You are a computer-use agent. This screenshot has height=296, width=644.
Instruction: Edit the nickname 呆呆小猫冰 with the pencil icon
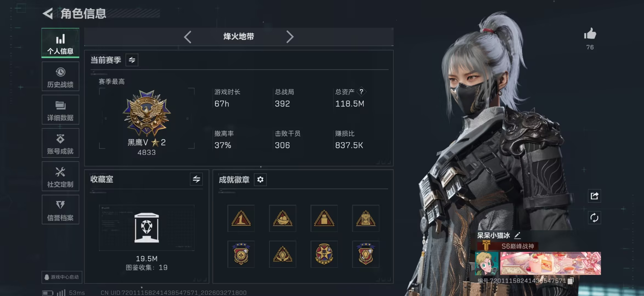(517, 235)
